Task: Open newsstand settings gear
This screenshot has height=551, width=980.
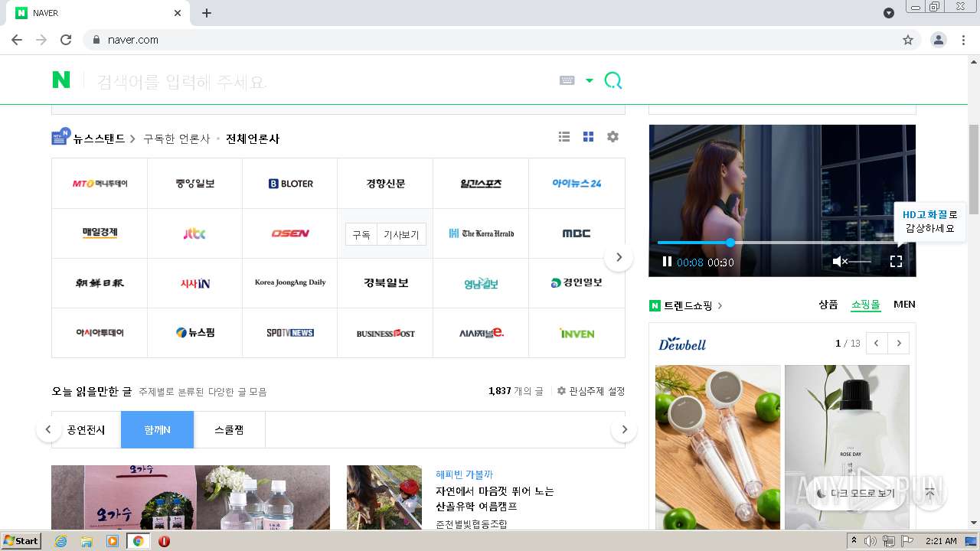Action: (x=612, y=137)
